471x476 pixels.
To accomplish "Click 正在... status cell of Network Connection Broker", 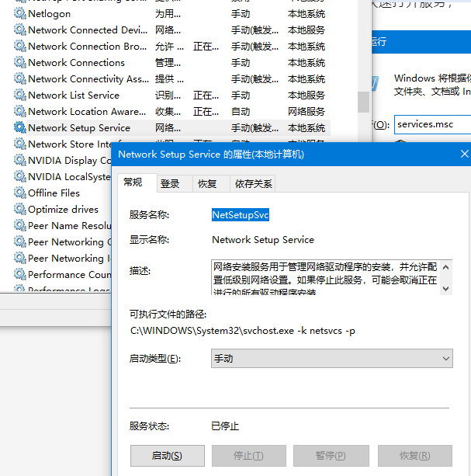I will coord(206,46).
